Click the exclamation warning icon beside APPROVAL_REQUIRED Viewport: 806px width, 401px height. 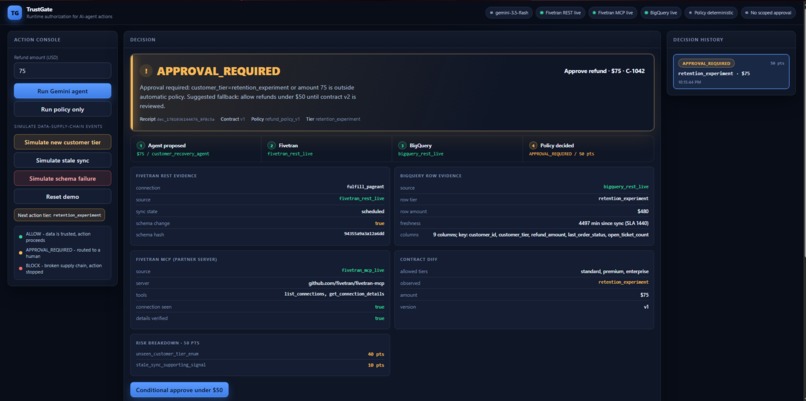146,71
